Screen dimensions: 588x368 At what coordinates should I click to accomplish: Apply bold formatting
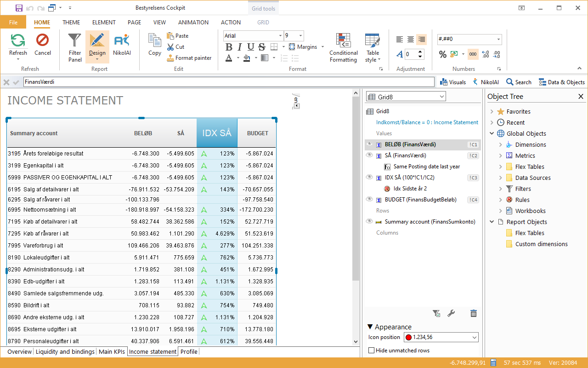pos(229,47)
